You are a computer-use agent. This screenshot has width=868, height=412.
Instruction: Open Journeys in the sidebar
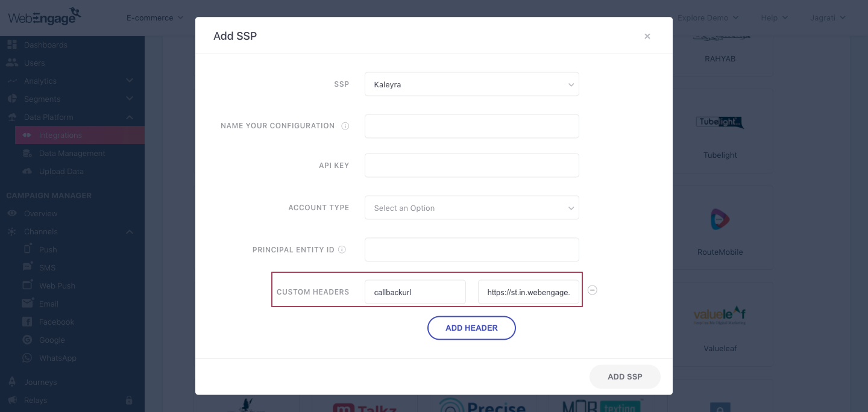[40, 382]
